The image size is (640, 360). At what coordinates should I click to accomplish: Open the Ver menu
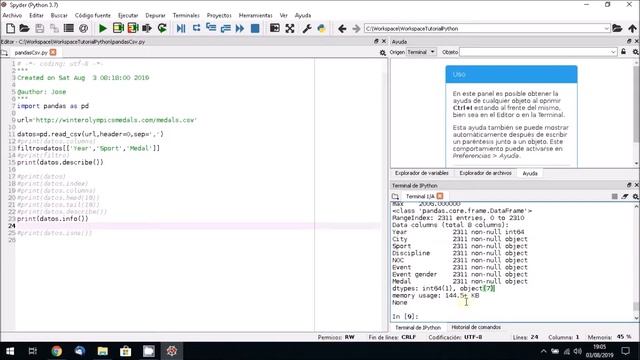point(284,15)
